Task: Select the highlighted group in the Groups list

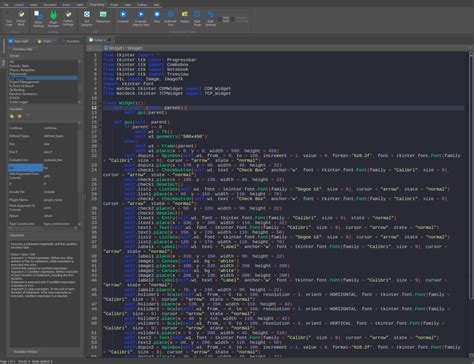Action: point(43,78)
